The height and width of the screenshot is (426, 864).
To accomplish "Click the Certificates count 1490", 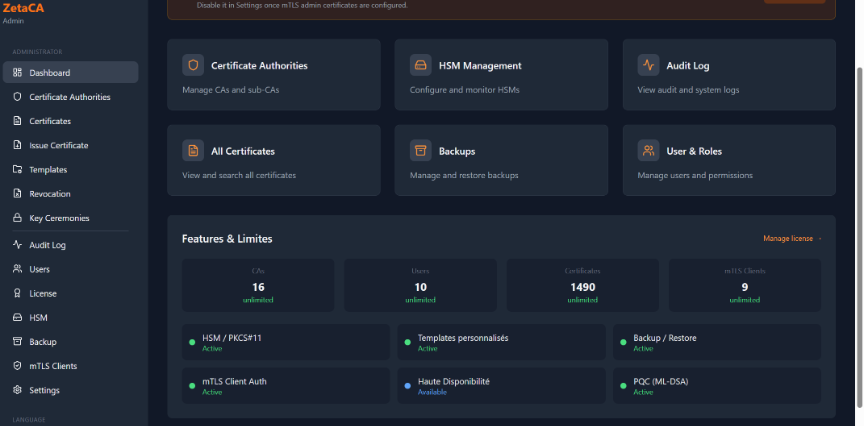I will point(582,287).
